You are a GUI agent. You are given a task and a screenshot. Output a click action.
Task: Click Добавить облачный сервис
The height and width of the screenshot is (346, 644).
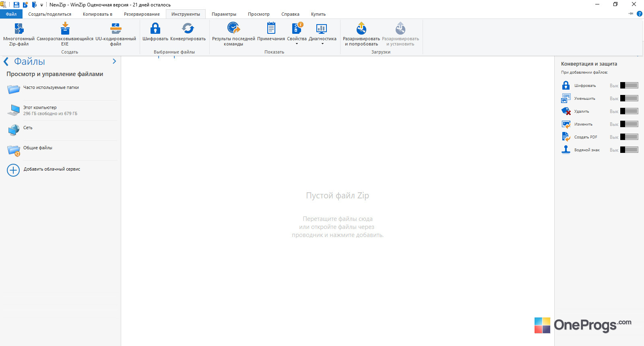(x=44, y=170)
